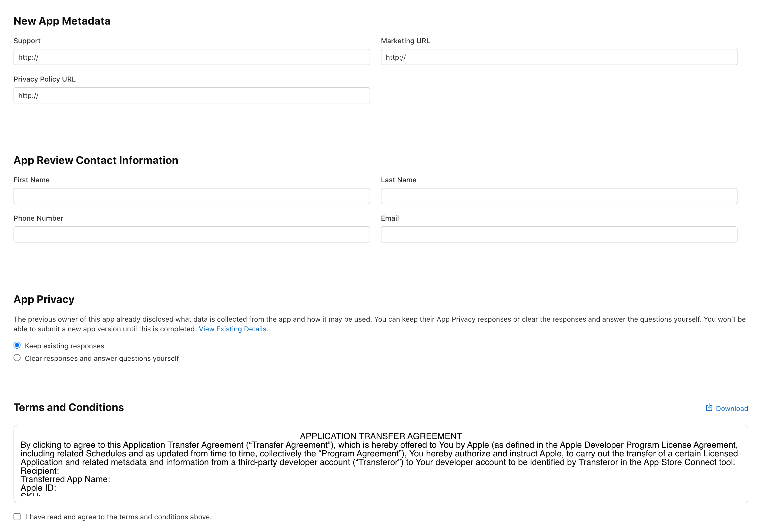
Task: Click the Email input field
Action: point(559,235)
